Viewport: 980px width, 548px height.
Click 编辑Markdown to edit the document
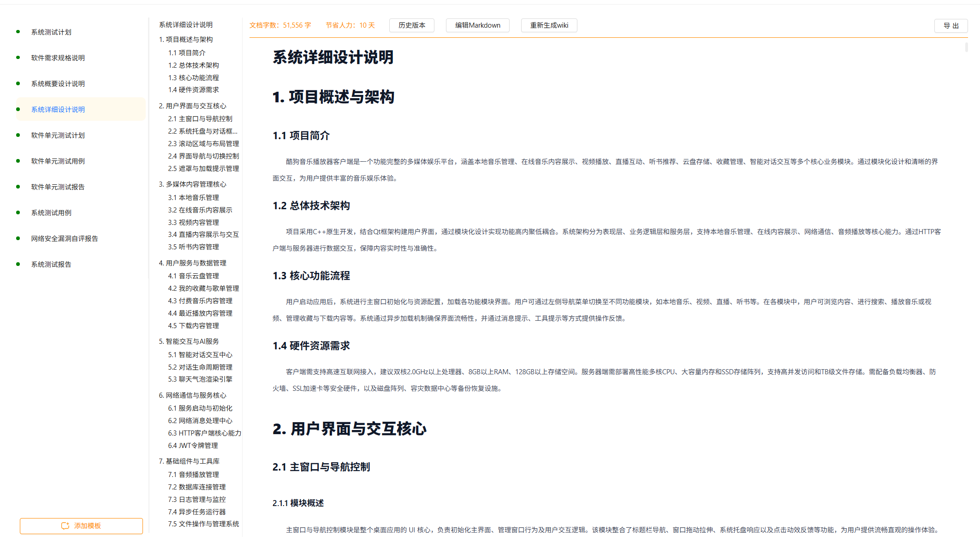pos(477,25)
